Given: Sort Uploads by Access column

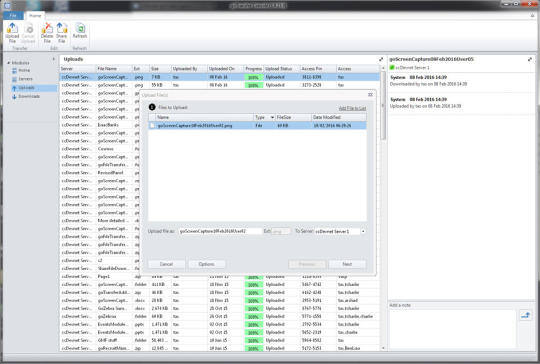Looking at the screenshot, I should coord(357,69).
